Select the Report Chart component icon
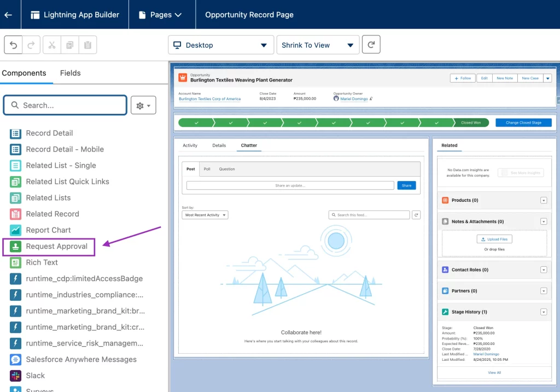Viewport: 560px width, 392px height. [x=16, y=230]
